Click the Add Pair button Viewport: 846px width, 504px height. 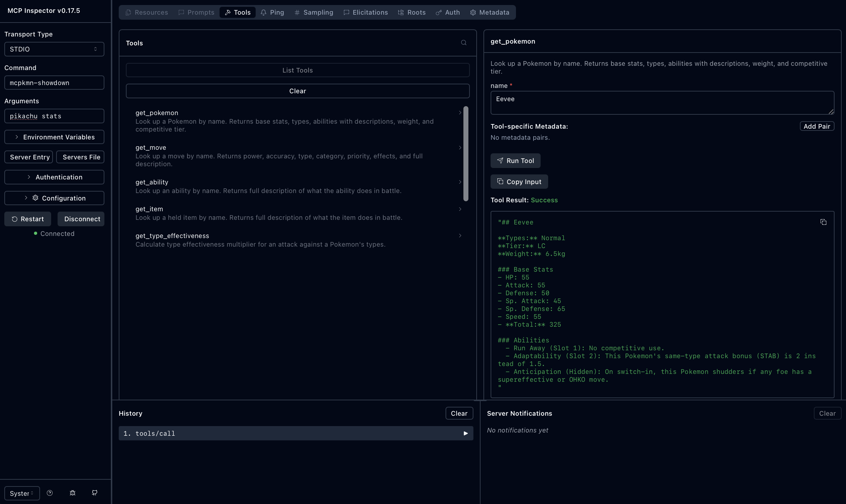pos(817,126)
